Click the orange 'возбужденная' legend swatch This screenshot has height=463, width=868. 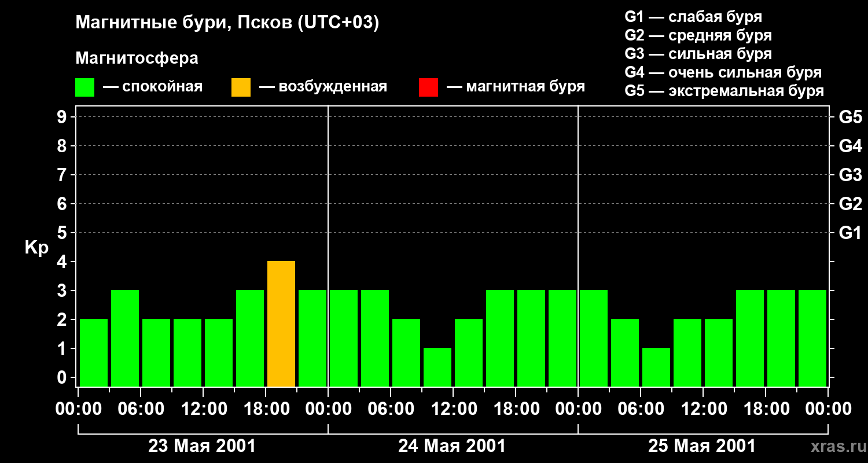coord(241,87)
